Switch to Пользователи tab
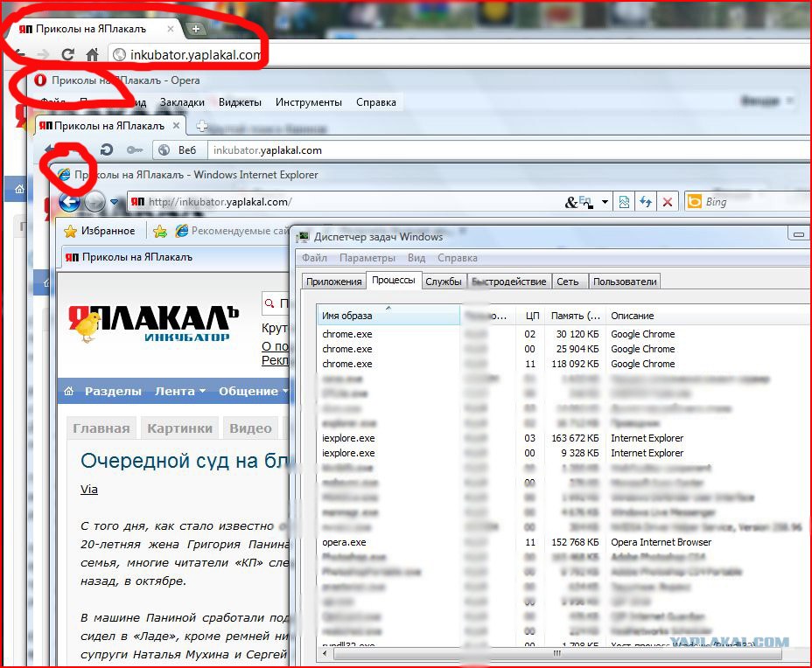812x668 pixels. pos(625,282)
